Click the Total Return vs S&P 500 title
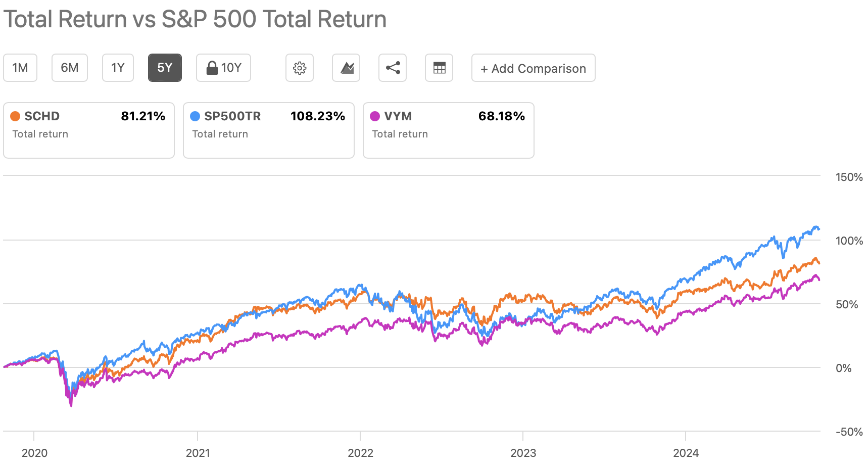868x467 pixels. pyautogui.click(x=195, y=19)
